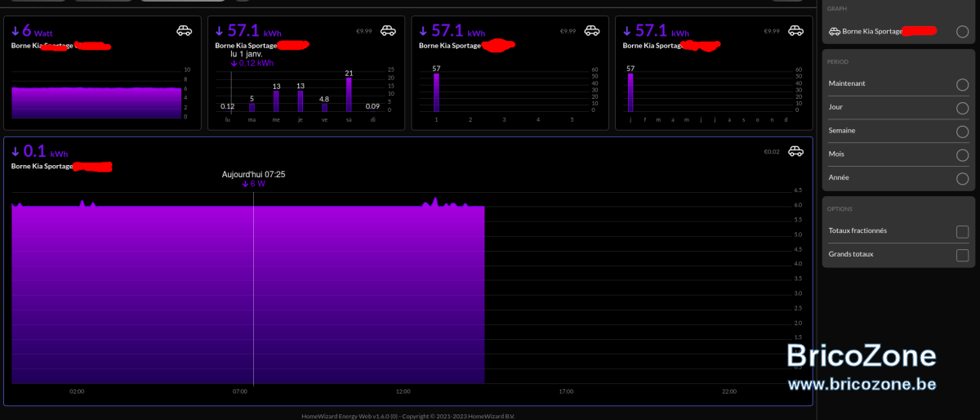Image resolution: width=980 pixels, height=420 pixels.
Task: Select the Maintenant period option
Action: pyautogui.click(x=963, y=84)
